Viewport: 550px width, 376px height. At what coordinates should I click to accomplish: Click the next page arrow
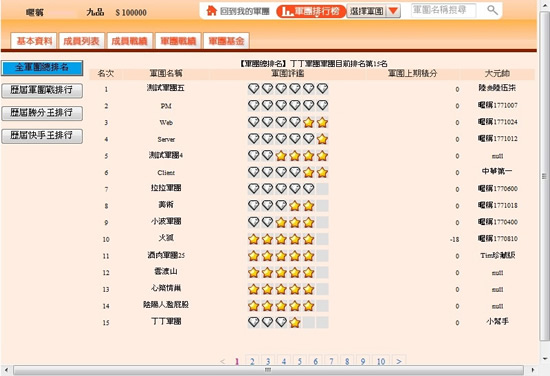(x=399, y=361)
